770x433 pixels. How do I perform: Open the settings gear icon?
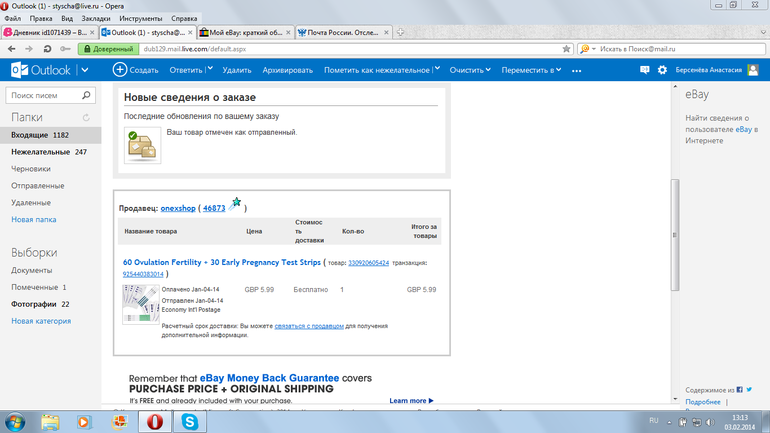tap(662, 70)
